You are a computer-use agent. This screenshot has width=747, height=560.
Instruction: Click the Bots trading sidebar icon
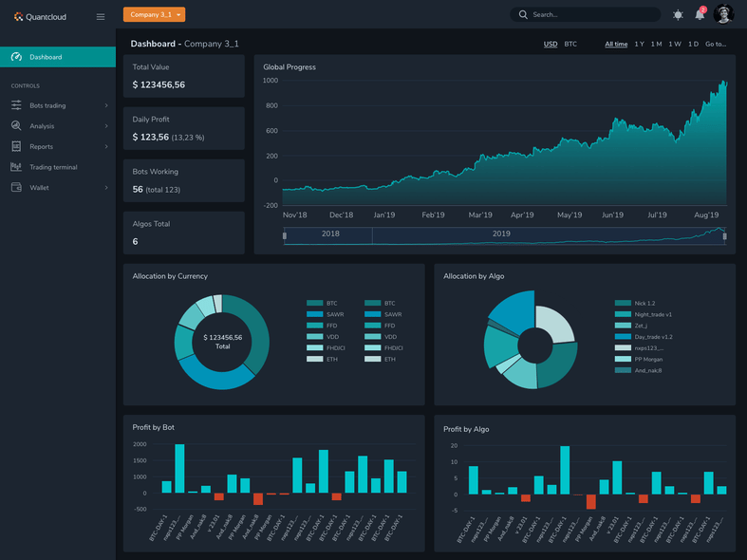point(16,105)
